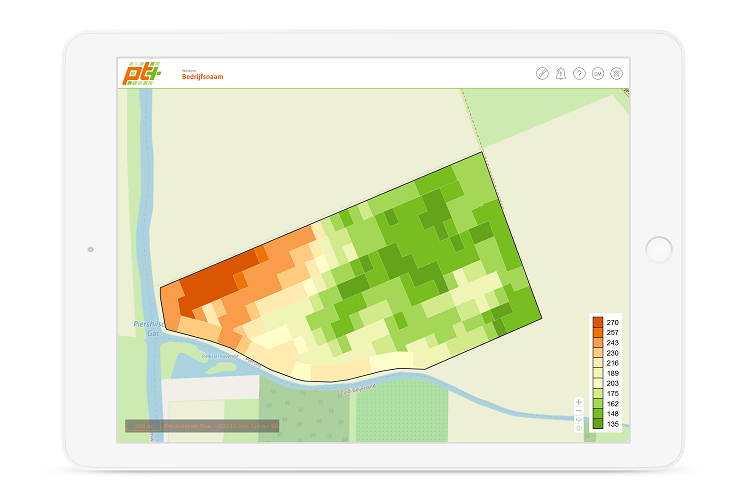Viewport: 750px width, 500px height.
Task: Open the link icon in the header
Action: [x=542, y=74]
